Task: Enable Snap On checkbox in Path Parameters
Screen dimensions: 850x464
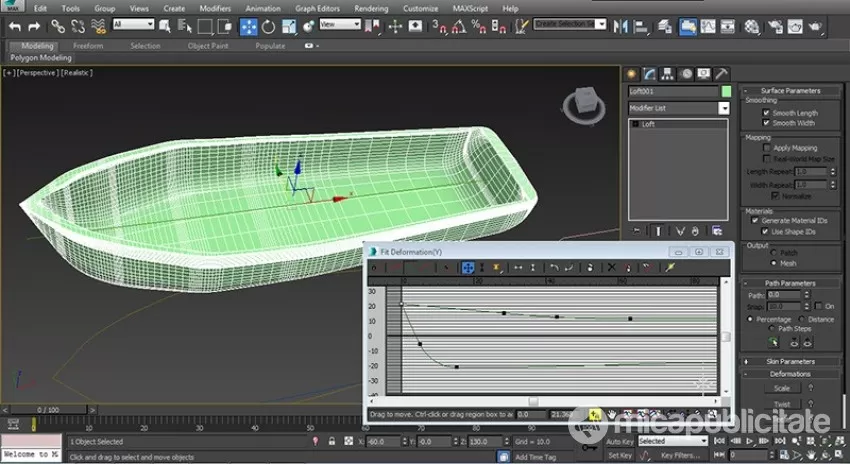Action: pos(819,306)
